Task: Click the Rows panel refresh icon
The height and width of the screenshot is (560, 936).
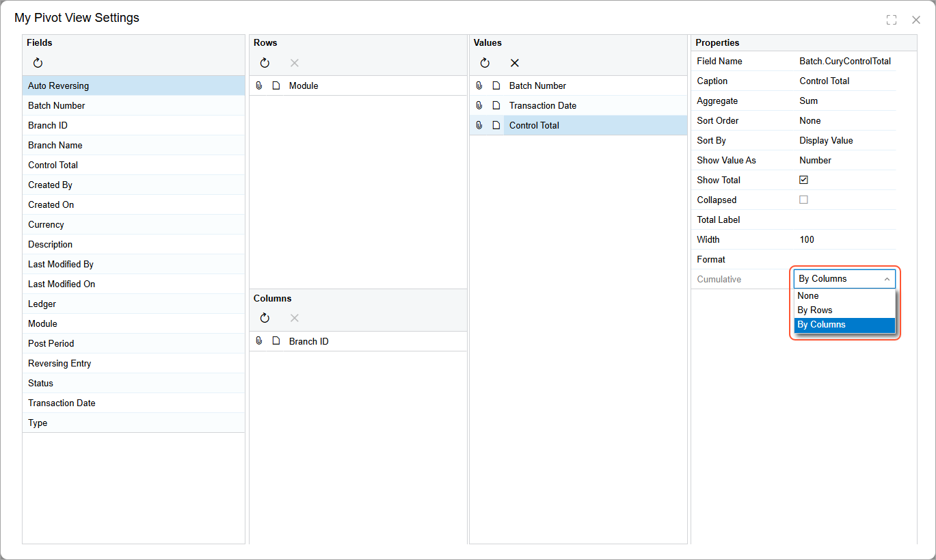Action: click(x=265, y=63)
